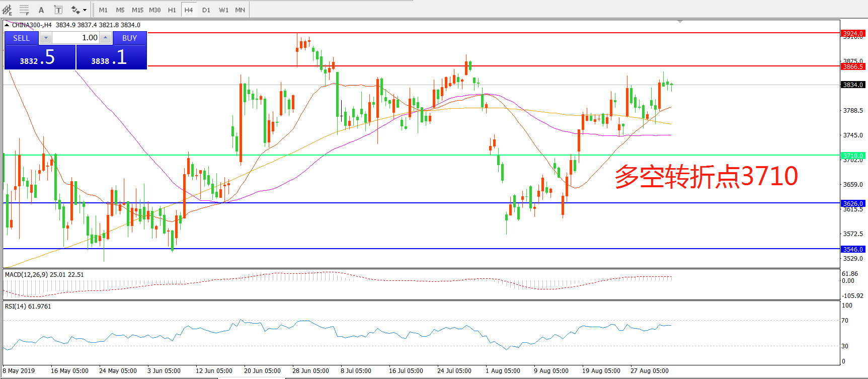Viewport: 868px width, 379px height.
Task: Select the Fibonacci retracement tool
Action: (24, 10)
